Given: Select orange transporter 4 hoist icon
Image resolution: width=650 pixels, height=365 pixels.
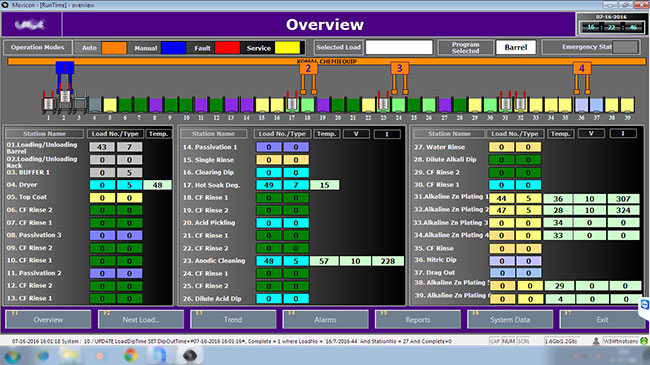Looking at the screenshot, I should (582, 78).
